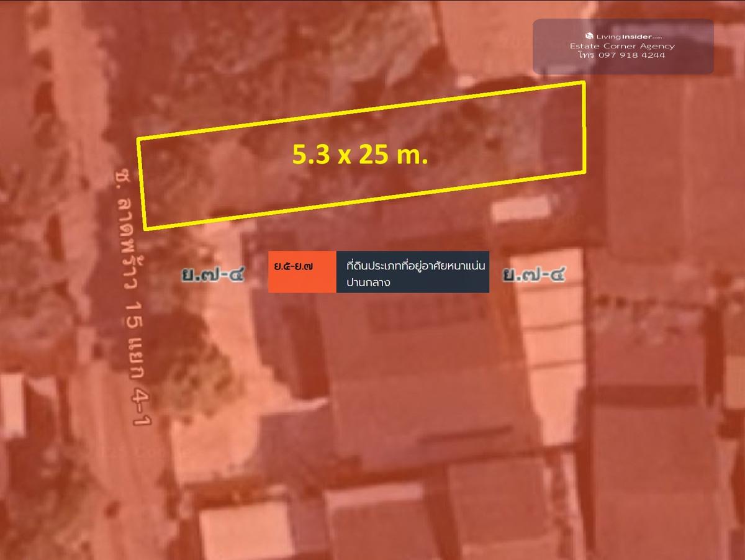This screenshot has height=560, width=745.
Task: Click the LivingInsider logo icon in watermark
Action: coord(589,37)
